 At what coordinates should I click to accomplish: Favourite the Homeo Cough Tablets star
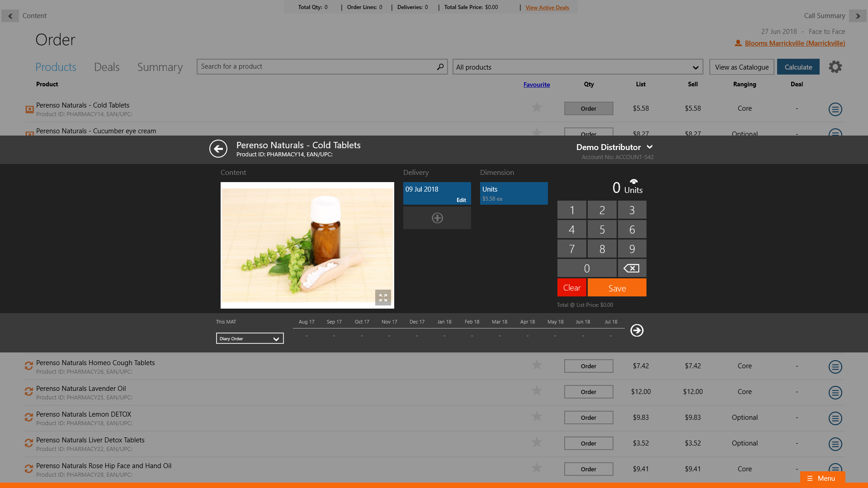(537, 365)
